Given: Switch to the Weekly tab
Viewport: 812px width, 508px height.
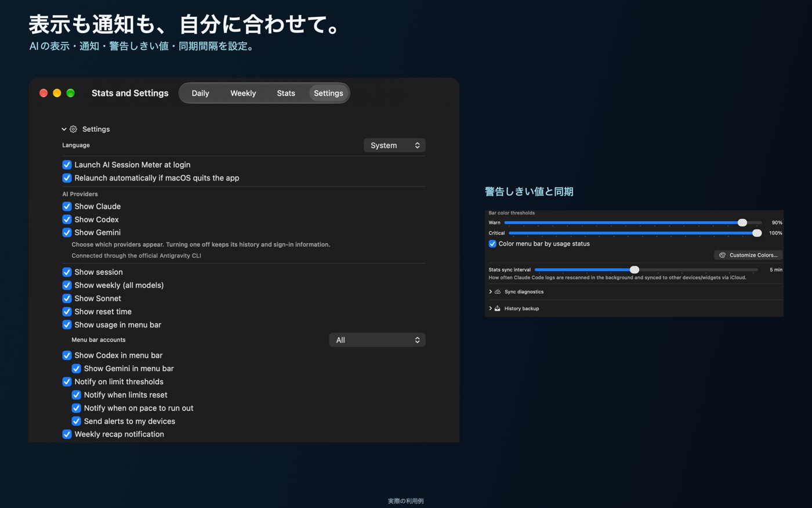Looking at the screenshot, I should (243, 93).
